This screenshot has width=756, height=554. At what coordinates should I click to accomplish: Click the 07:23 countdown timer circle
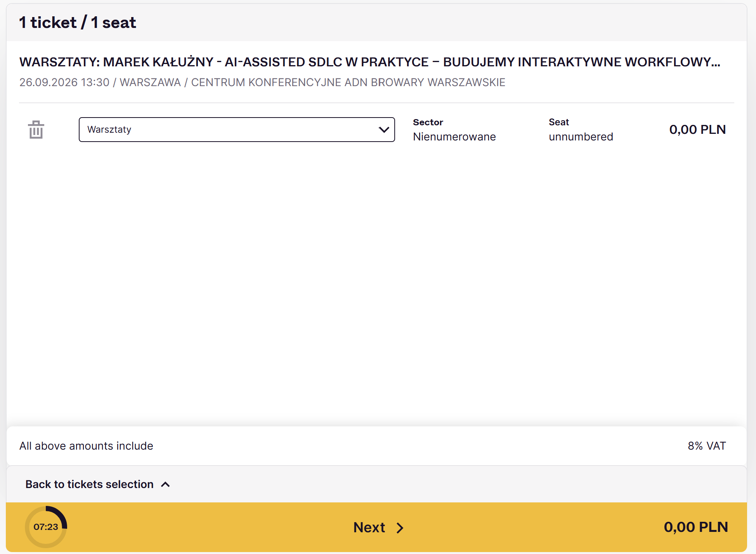[46, 527]
